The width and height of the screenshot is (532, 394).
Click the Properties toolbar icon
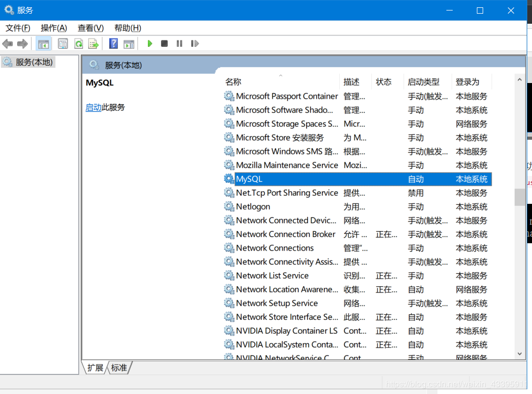point(62,44)
